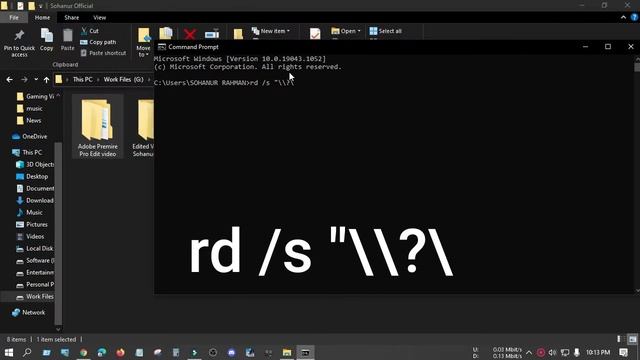
Task: Switch to large icons view in status bar
Action: click(x=632, y=339)
